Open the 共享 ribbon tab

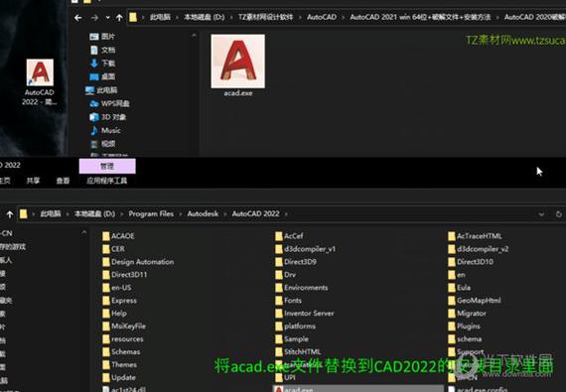[33, 181]
